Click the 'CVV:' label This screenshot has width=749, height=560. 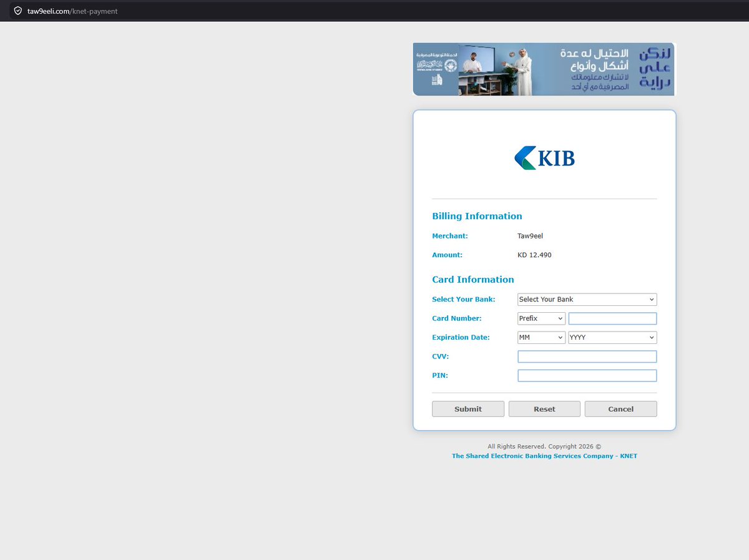[x=441, y=356]
